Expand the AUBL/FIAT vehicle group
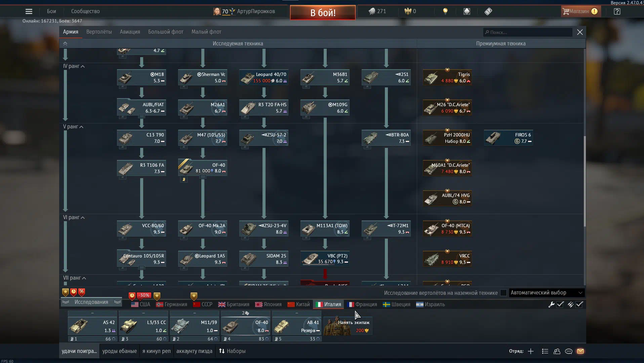Viewport: 644px width, 363px height. coord(142,117)
